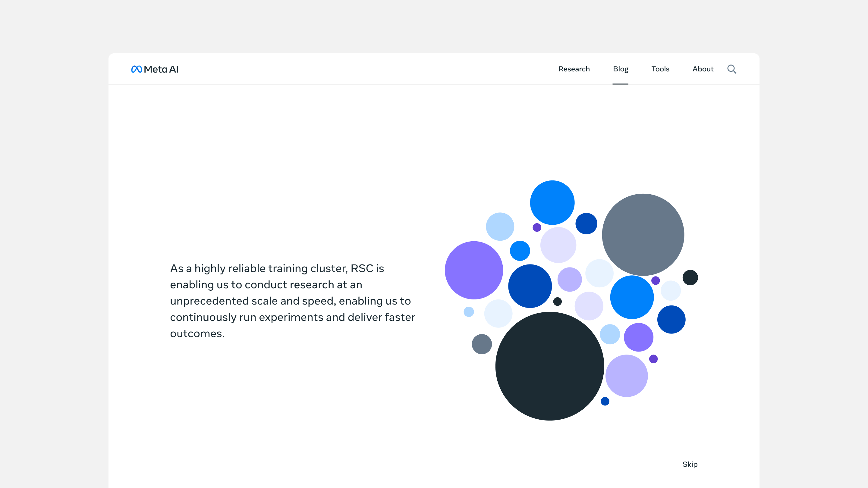Open the Tools navigation item

click(660, 69)
